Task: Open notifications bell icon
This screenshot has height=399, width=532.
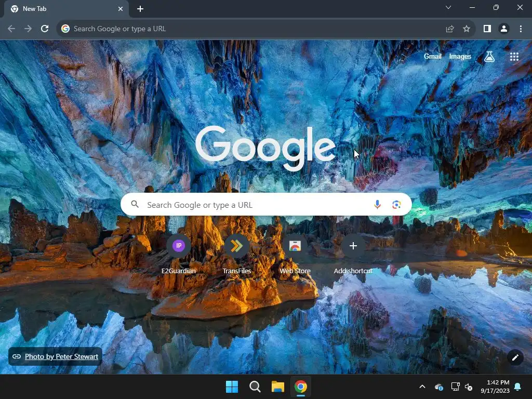Action: pos(518,387)
